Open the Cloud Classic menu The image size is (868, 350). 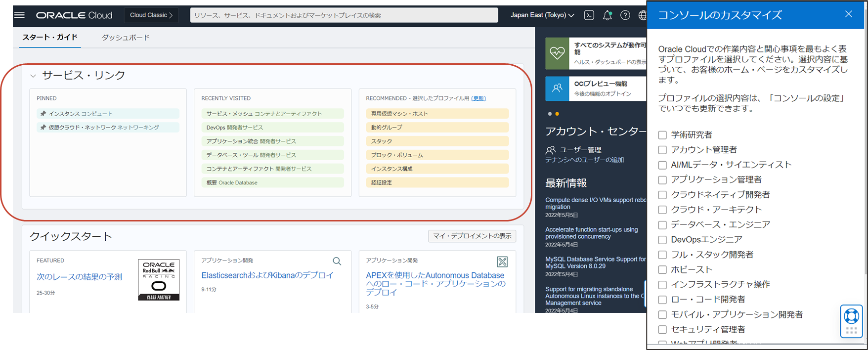coord(151,15)
